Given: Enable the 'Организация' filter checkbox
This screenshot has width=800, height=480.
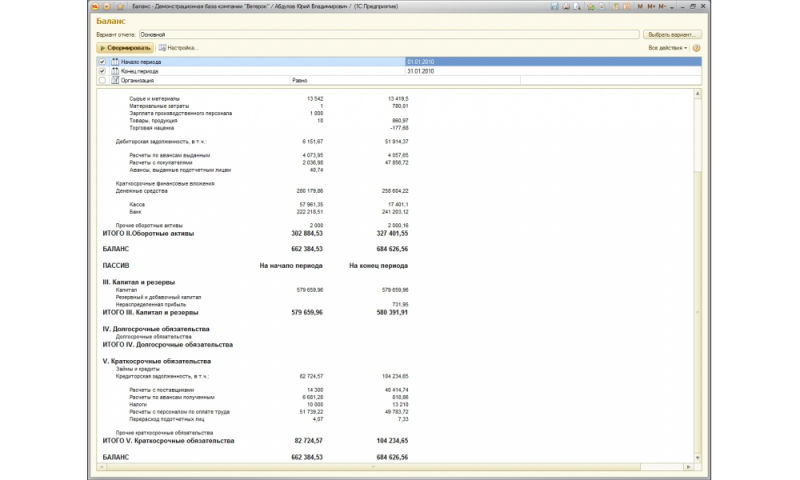Looking at the screenshot, I should click(x=101, y=80).
